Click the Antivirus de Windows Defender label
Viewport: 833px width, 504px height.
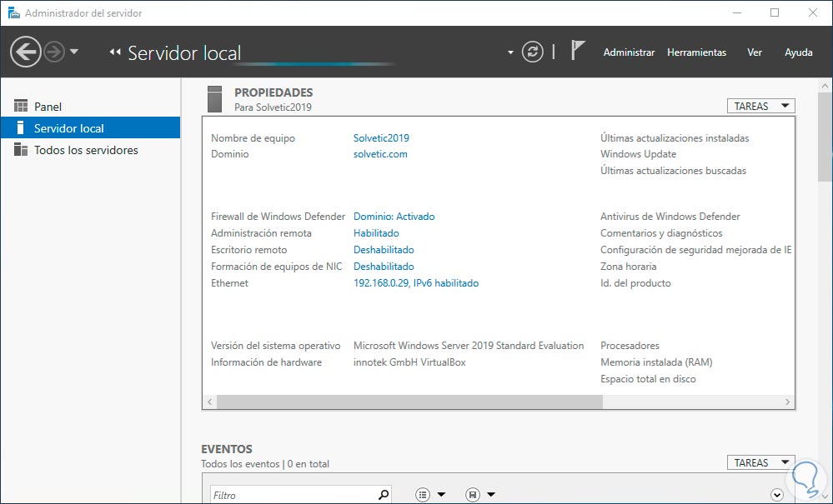pos(670,217)
